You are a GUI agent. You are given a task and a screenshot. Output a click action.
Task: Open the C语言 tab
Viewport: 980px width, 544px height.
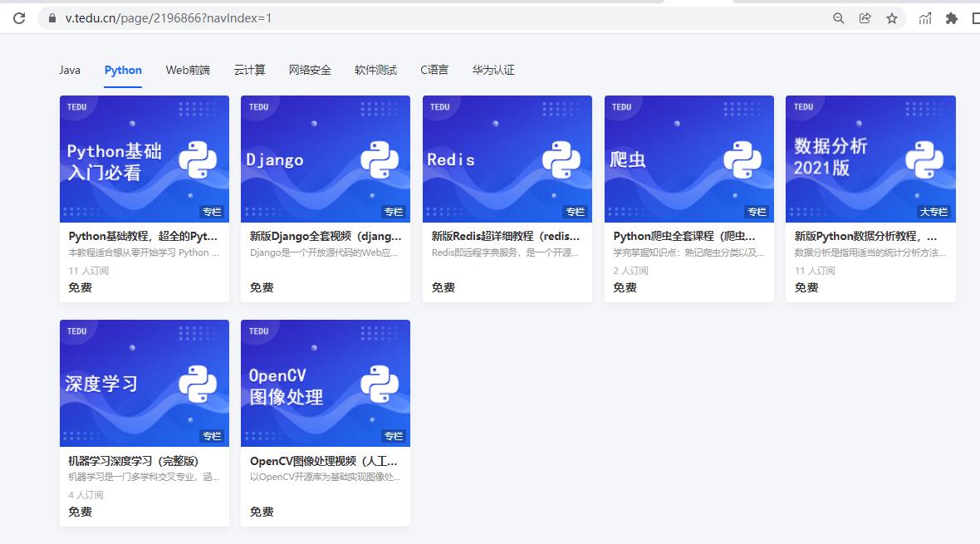pos(434,70)
